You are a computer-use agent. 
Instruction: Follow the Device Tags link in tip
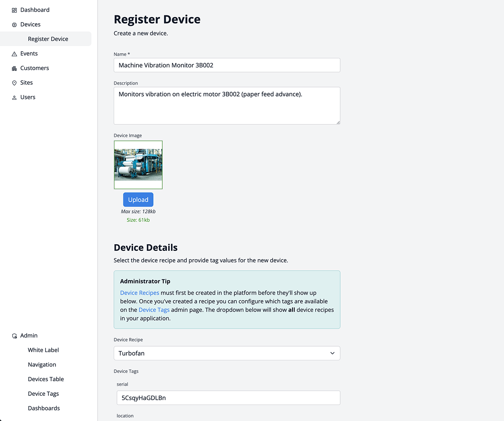coord(154,310)
